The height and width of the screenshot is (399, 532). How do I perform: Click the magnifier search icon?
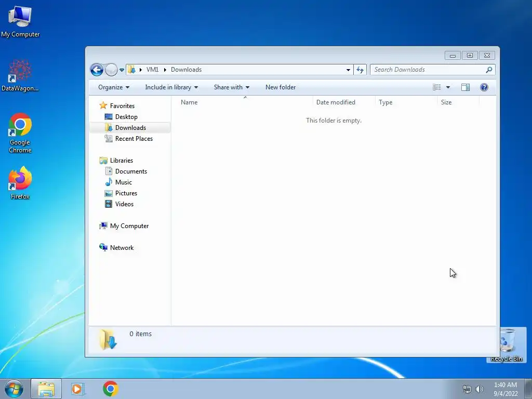click(x=489, y=70)
